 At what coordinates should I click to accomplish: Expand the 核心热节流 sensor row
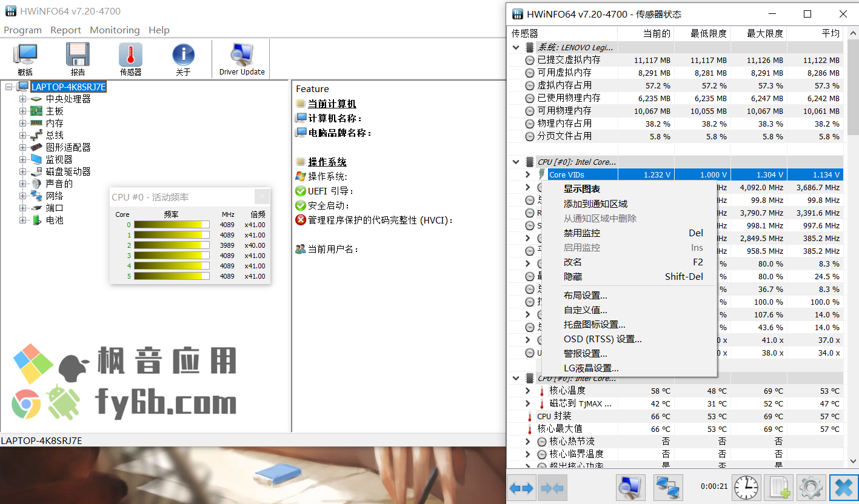tap(528, 441)
